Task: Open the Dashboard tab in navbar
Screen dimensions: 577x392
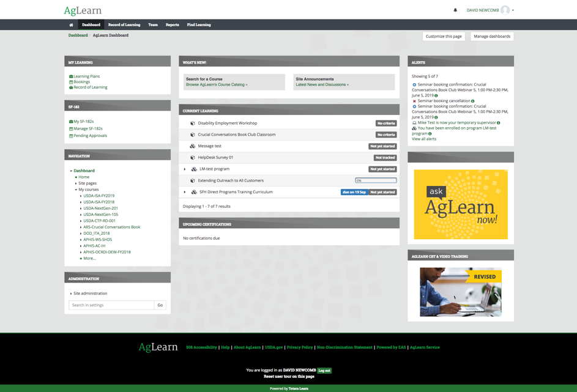Action: (91, 24)
